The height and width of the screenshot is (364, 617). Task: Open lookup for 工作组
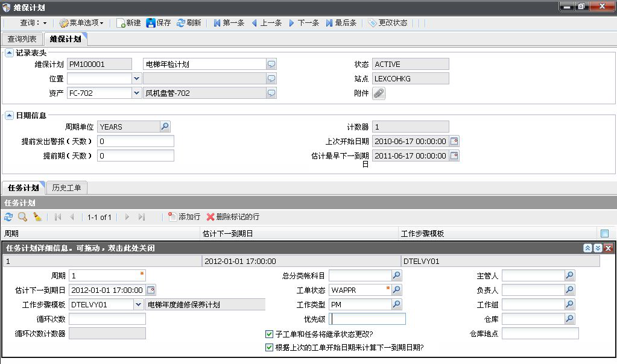pos(570,304)
